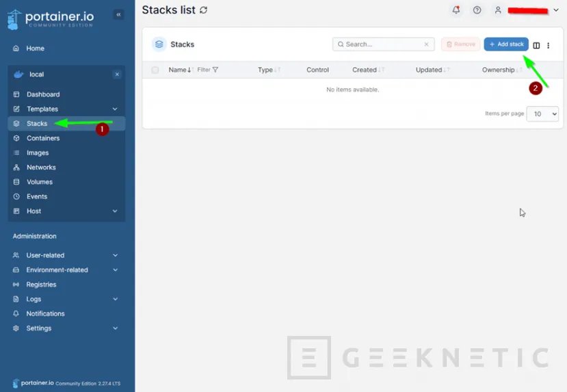Click the Images list icon

tap(16, 153)
